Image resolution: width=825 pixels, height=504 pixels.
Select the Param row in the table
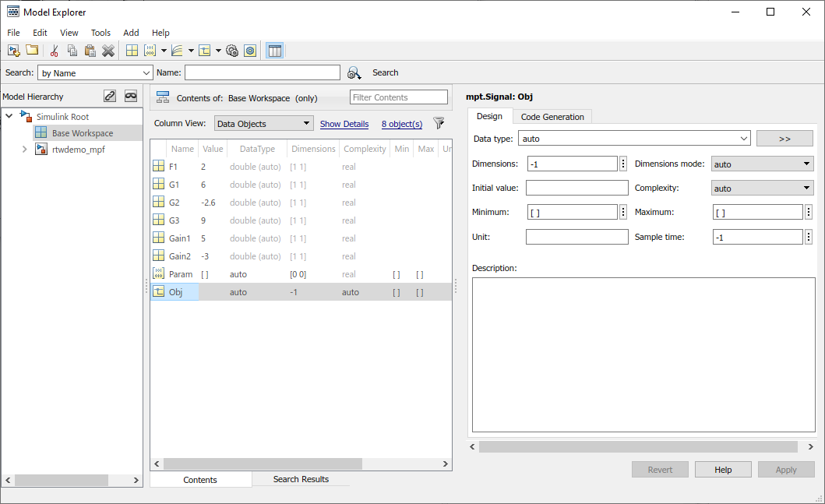[x=181, y=274]
